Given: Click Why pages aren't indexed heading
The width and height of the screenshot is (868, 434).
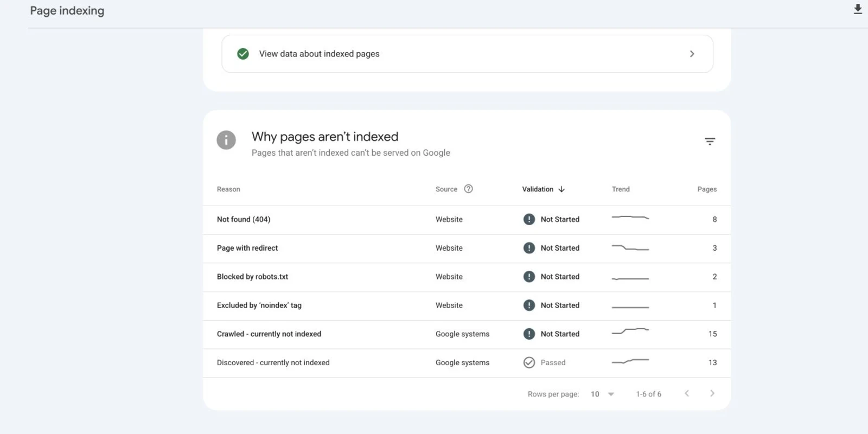Looking at the screenshot, I should coord(325,137).
